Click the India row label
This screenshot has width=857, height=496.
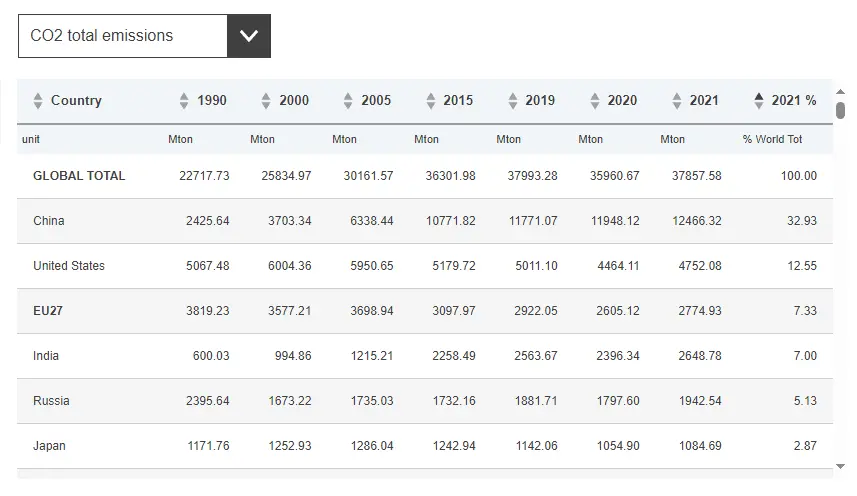[x=46, y=356]
